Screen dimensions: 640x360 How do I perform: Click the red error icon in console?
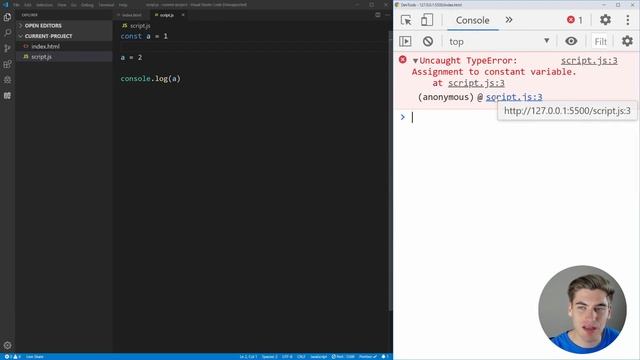402,60
